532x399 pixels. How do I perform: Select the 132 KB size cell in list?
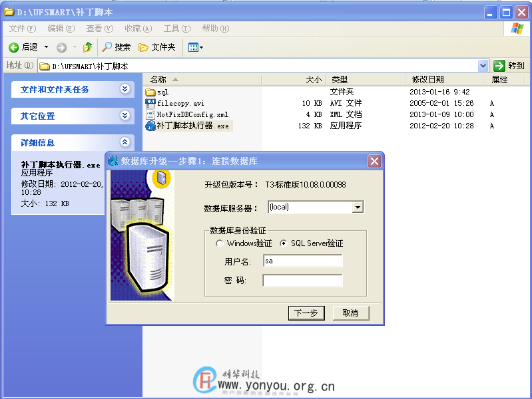(310, 126)
